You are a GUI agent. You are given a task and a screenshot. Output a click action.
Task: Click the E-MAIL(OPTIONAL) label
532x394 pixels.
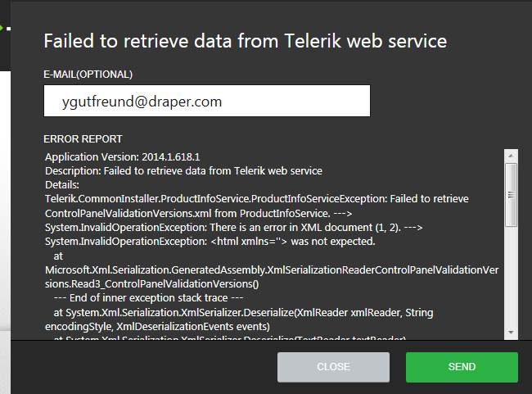[88, 75]
